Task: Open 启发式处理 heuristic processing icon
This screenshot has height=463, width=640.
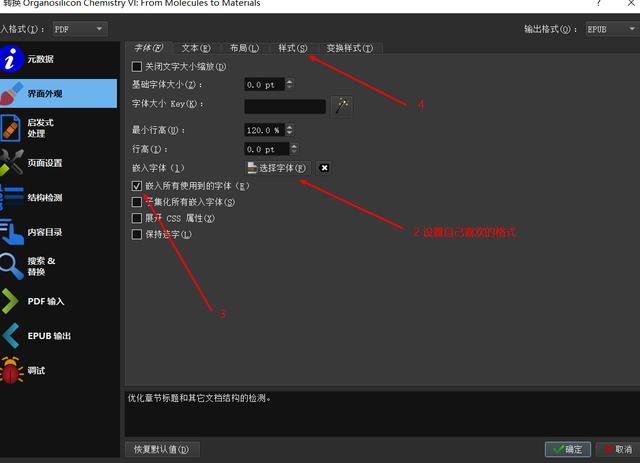Action: pos(11,128)
